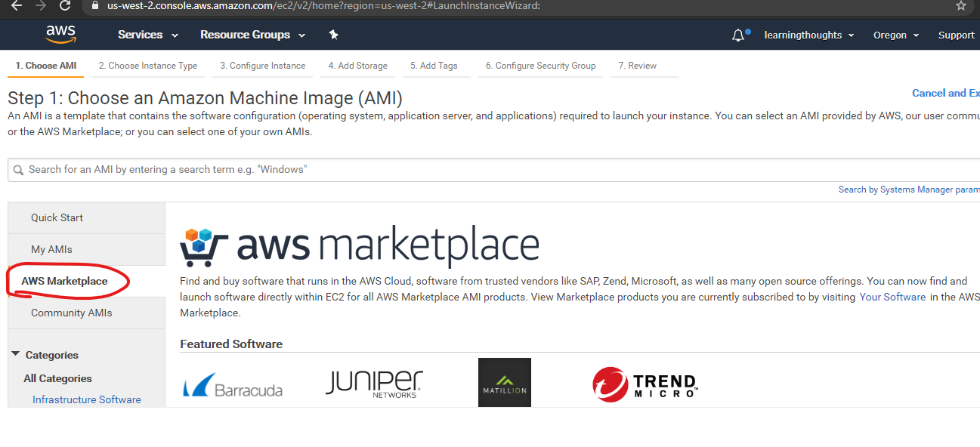This screenshot has height=447, width=980.
Task: Bookmark the page with the star icon
Action: pos(961,5)
